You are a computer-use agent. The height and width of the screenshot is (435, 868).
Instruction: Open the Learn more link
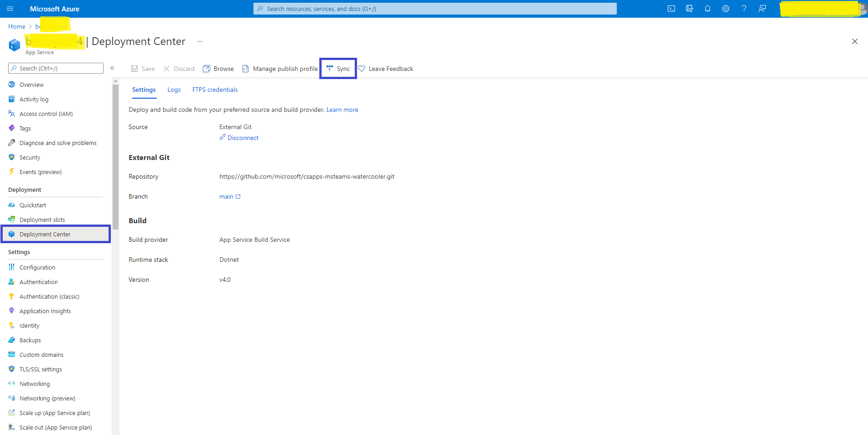tap(342, 110)
